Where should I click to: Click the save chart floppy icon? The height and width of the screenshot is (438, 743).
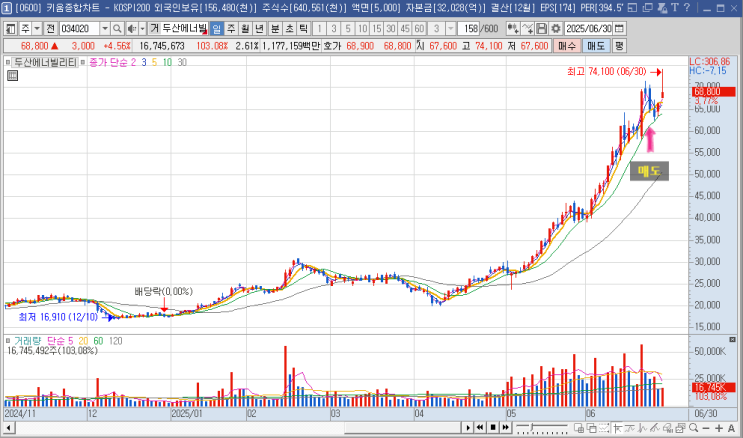coord(541,29)
